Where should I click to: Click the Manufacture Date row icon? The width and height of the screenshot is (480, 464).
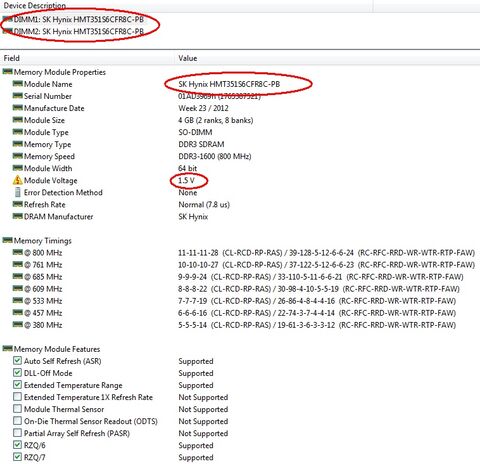click(x=18, y=108)
